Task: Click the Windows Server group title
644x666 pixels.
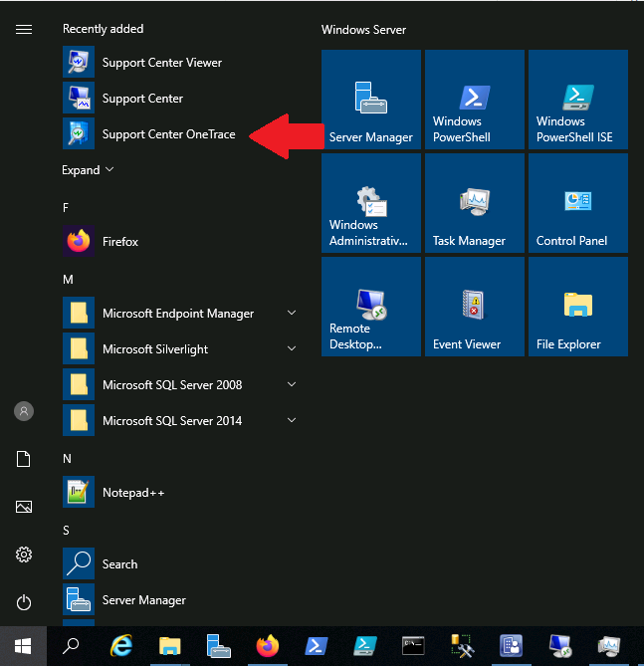Action: click(363, 30)
